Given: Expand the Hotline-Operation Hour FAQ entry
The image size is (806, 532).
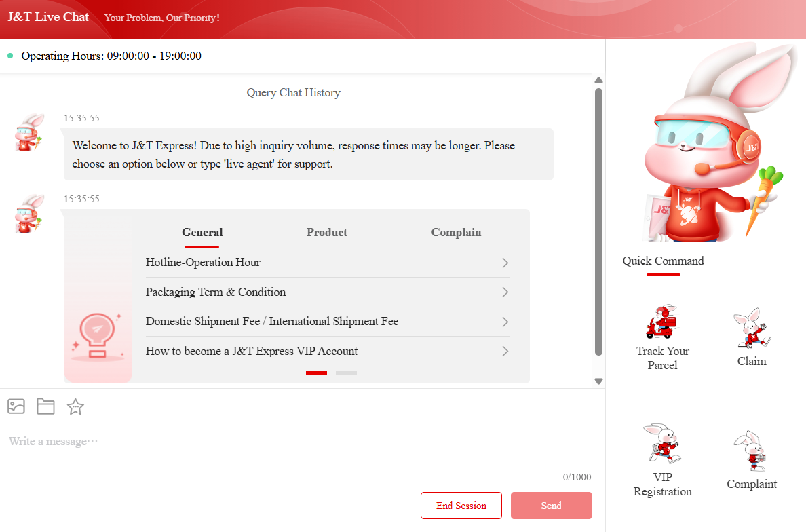Looking at the screenshot, I should 327,262.
